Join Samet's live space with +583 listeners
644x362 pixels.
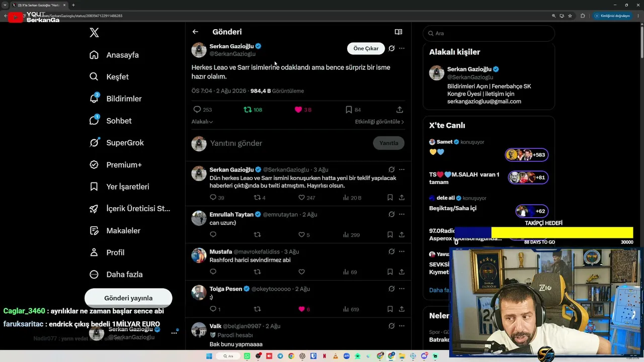click(527, 155)
